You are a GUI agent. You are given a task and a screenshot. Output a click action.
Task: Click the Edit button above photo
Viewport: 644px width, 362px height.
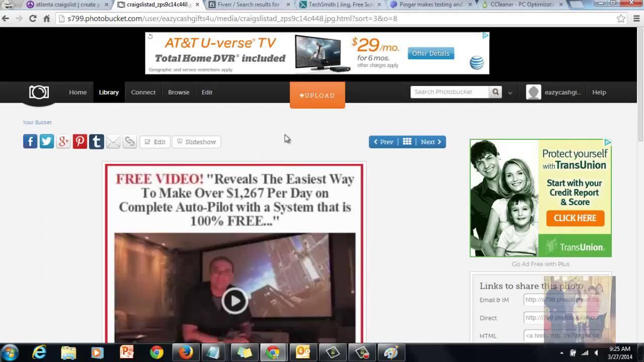pyautogui.click(x=155, y=142)
